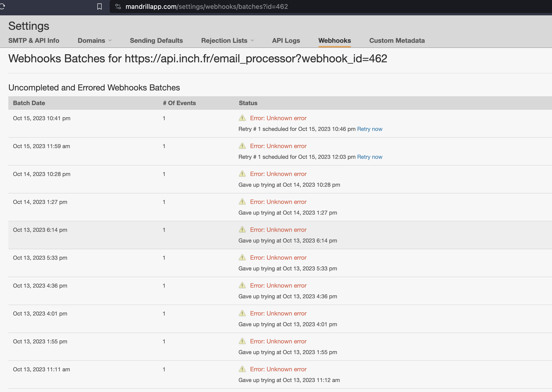Click warning icon for Oct 14 1:27 pm batch

(x=242, y=202)
